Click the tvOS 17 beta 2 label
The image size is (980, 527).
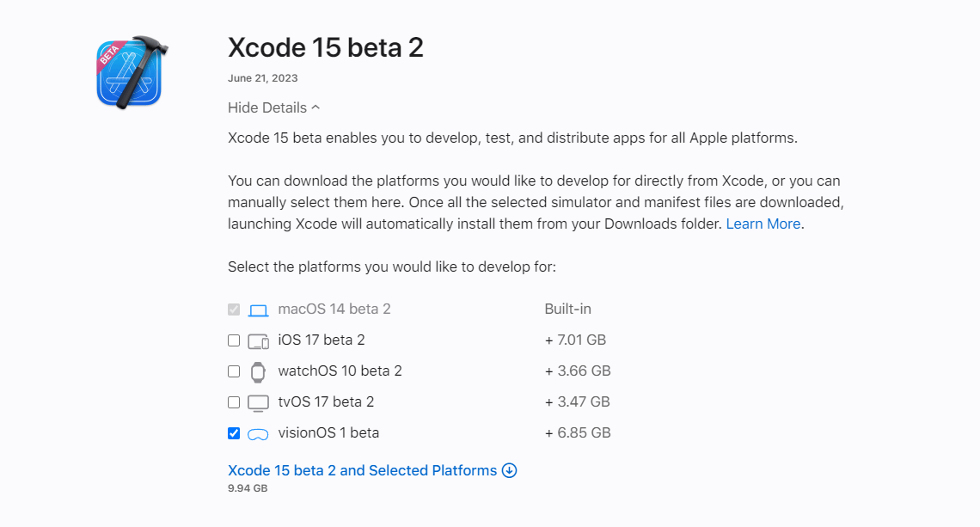(x=326, y=401)
